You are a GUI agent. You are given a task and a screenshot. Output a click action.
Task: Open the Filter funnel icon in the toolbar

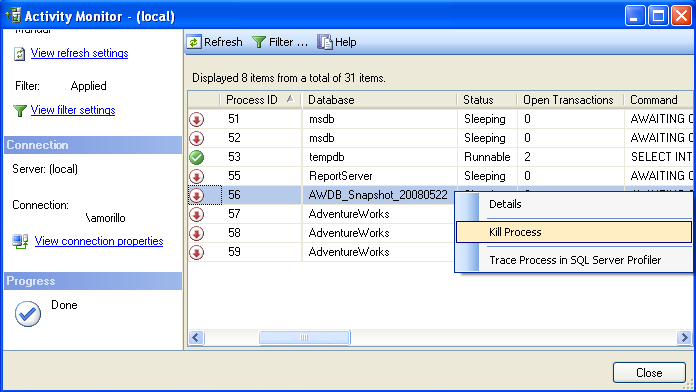pos(259,42)
